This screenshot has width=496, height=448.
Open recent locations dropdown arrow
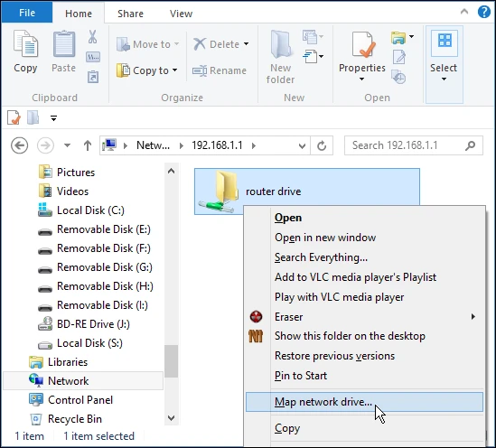tap(67, 145)
